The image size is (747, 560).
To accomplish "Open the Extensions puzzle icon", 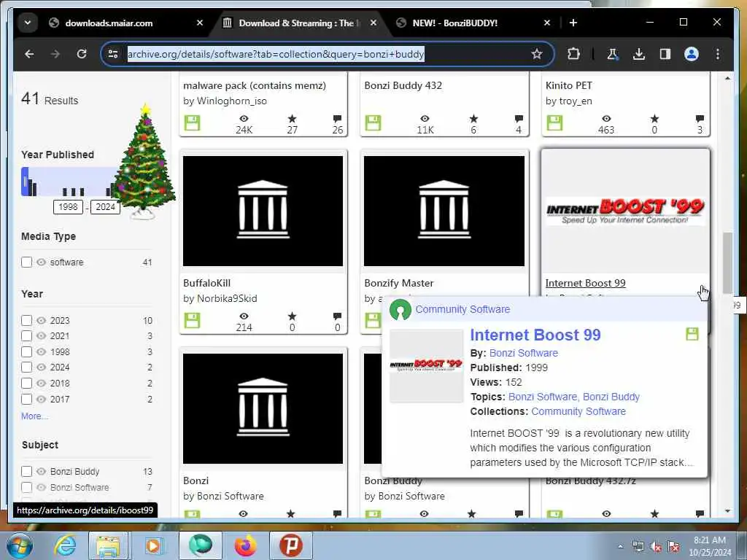I will click(573, 54).
